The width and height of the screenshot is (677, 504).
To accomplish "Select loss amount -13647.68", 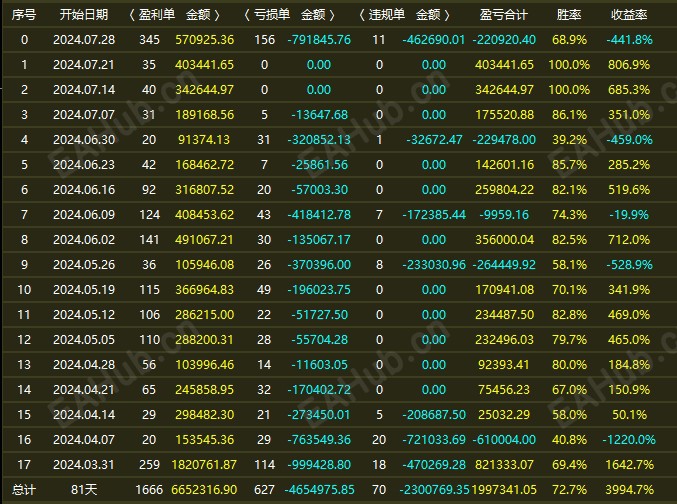I will tap(319, 115).
